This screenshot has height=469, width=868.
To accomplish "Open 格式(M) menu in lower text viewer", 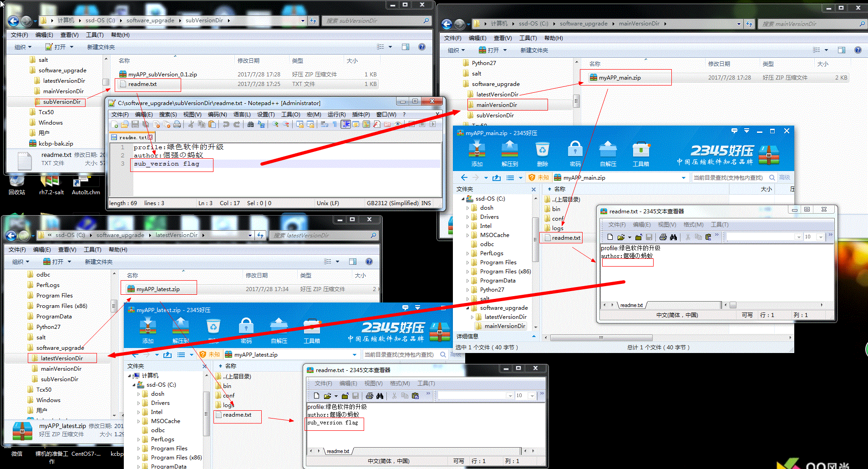I will point(400,383).
